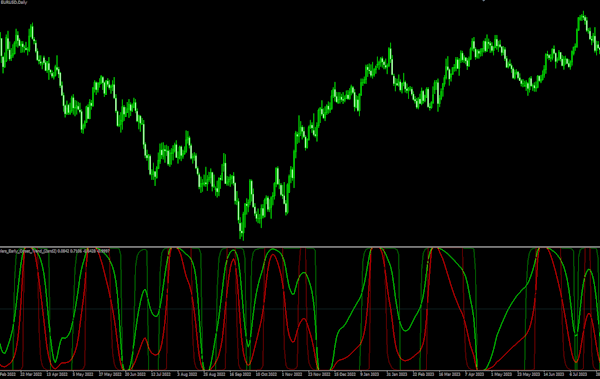Click the '15 Dec 2022' date label
Viewport: 600px width, 379px height.
[x=345, y=374]
